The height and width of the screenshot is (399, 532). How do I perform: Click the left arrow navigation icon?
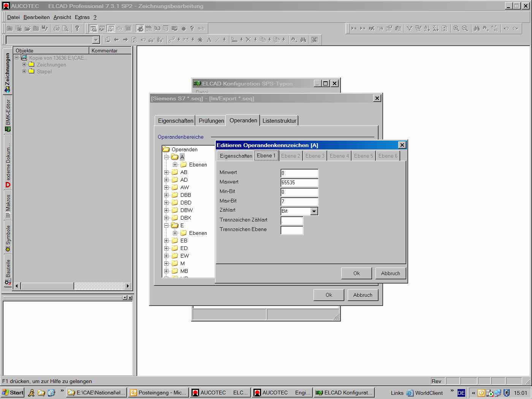pyautogui.click(x=116, y=40)
